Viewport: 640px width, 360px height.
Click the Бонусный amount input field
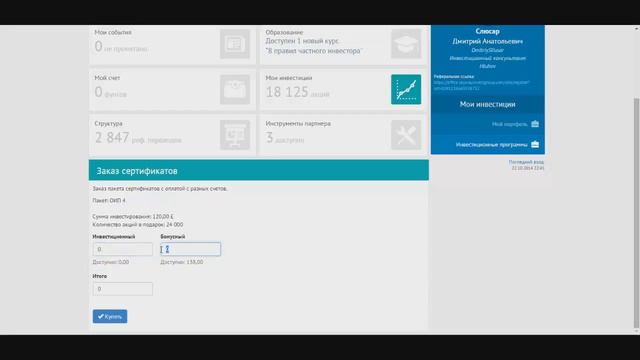(190, 249)
